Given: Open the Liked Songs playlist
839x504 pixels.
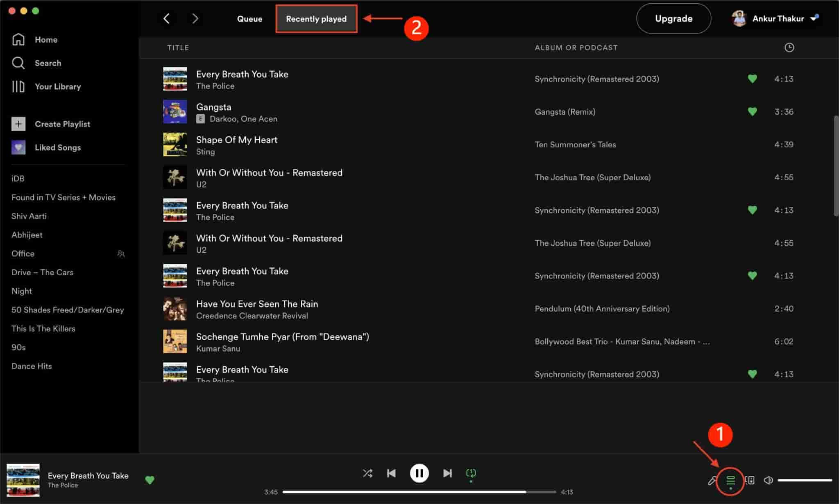Looking at the screenshot, I should [57, 147].
